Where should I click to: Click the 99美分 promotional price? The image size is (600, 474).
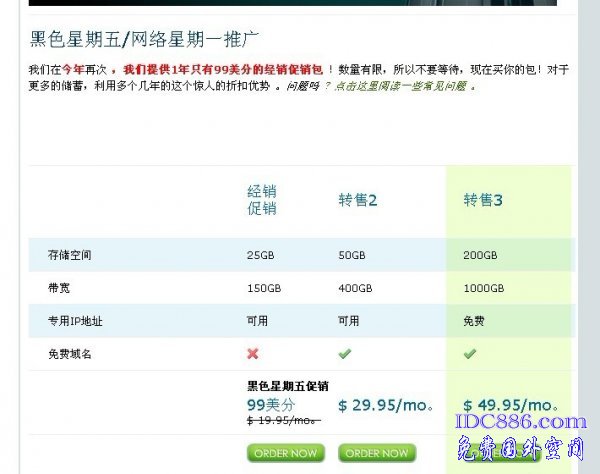click(x=270, y=404)
